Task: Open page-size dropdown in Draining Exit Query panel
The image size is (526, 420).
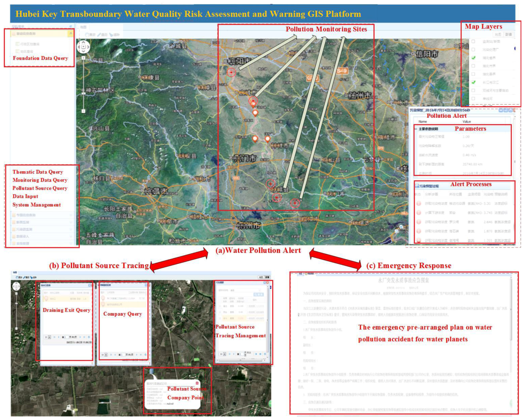Action: [49, 337]
